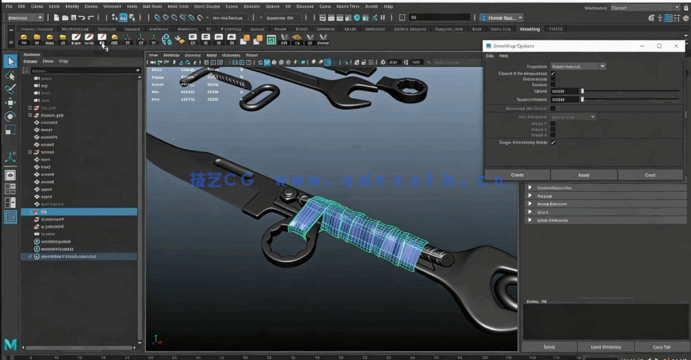Open the user account dropdown in status line

501,18
